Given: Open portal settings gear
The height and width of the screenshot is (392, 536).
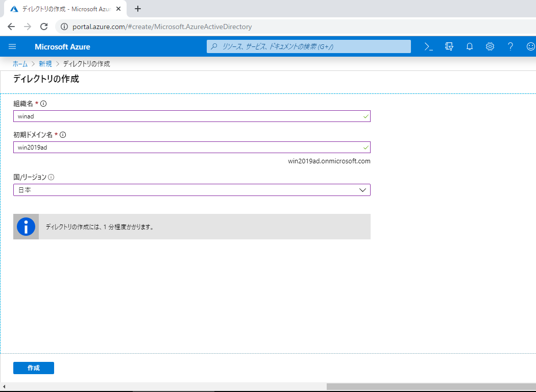Looking at the screenshot, I should coord(490,46).
